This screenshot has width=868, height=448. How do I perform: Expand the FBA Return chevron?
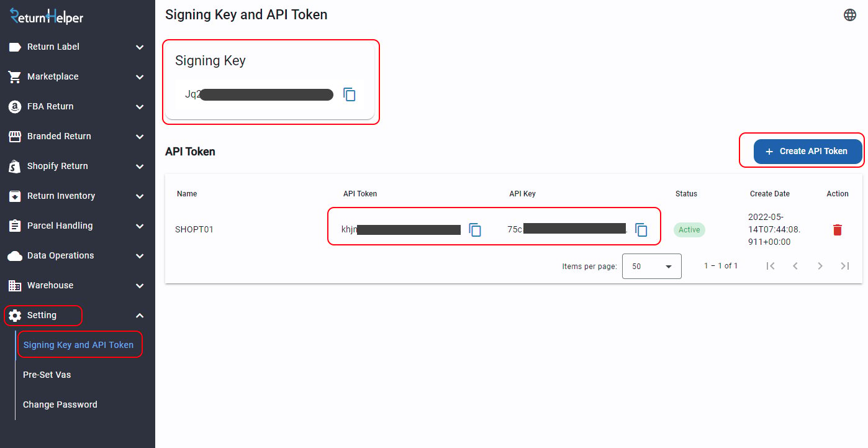click(x=140, y=107)
